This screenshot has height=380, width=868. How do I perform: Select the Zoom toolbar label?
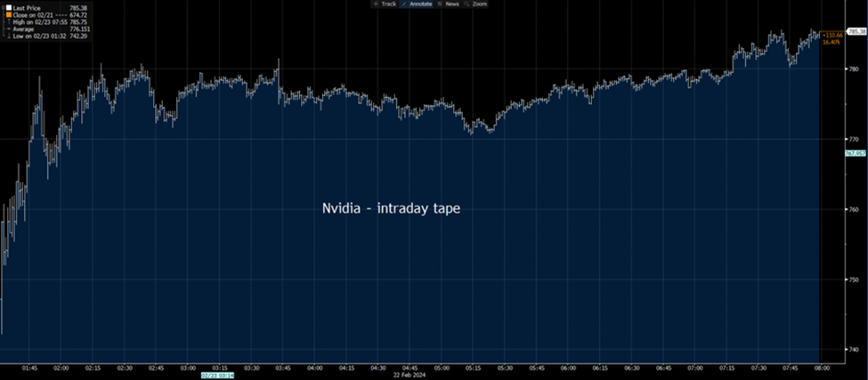point(480,4)
